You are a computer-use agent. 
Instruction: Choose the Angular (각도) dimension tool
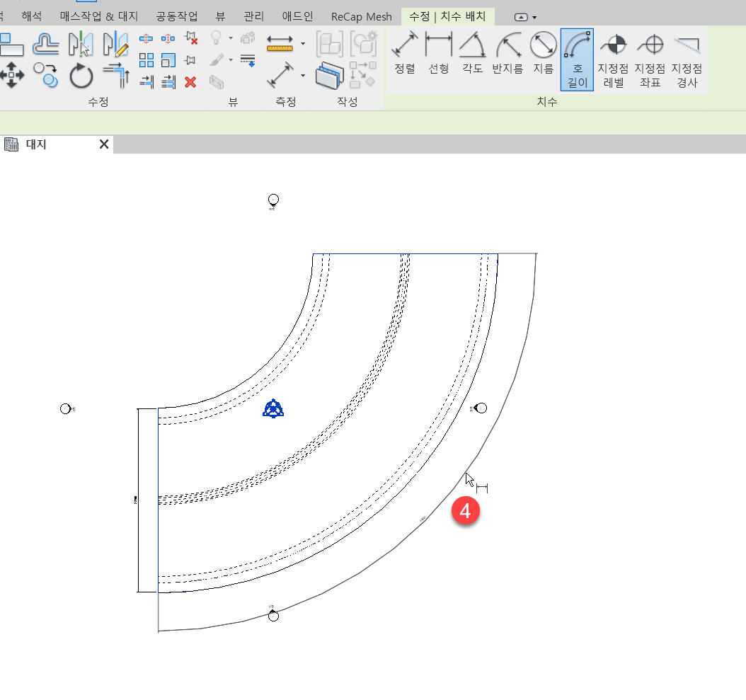[x=472, y=54]
